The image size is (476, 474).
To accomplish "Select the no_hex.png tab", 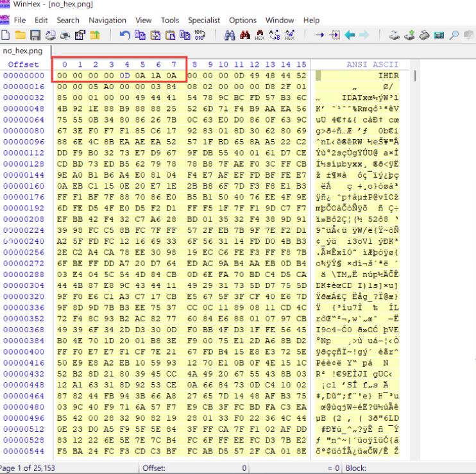I will 22,51.
